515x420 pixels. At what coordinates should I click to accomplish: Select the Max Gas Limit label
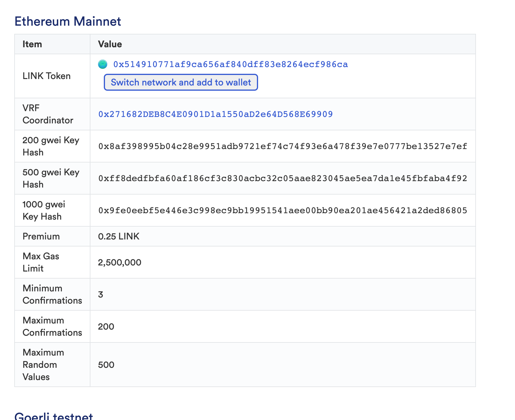point(41,262)
